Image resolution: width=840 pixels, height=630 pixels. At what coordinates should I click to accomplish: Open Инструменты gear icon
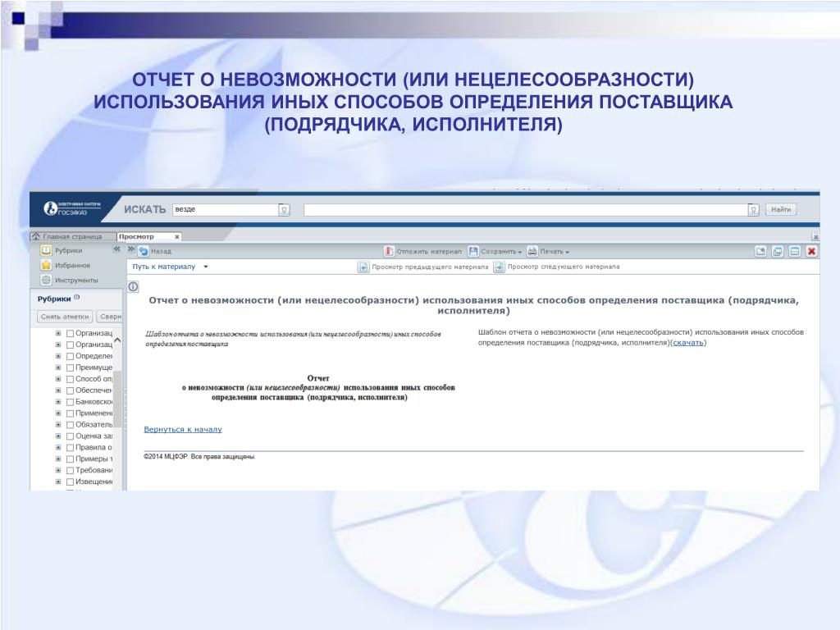tap(47, 281)
